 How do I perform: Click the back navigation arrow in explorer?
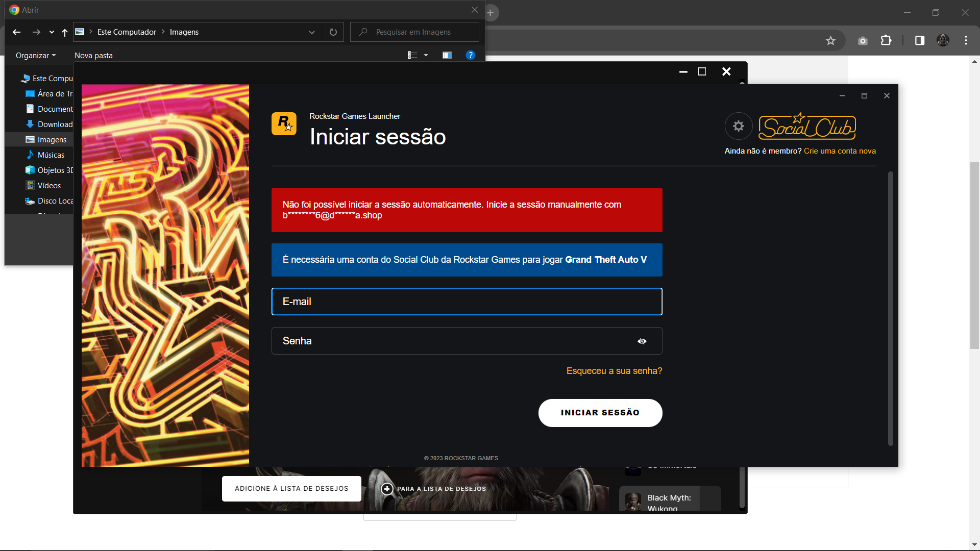click(x=16, y=32)
